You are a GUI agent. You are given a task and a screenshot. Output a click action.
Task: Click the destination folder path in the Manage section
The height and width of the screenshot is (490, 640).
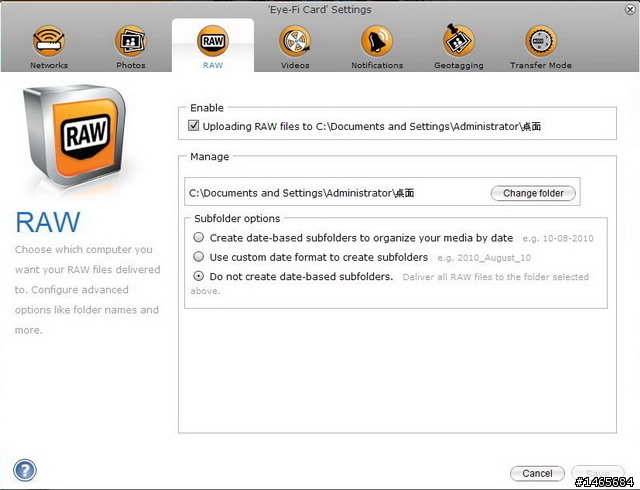click(x=302, y=193)
